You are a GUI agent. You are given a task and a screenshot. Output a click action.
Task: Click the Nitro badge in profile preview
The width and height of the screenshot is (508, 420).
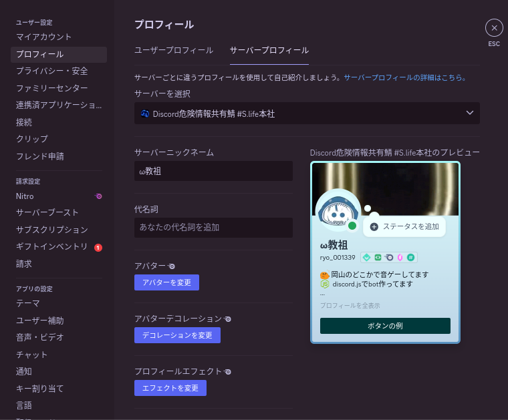point(388,257)
